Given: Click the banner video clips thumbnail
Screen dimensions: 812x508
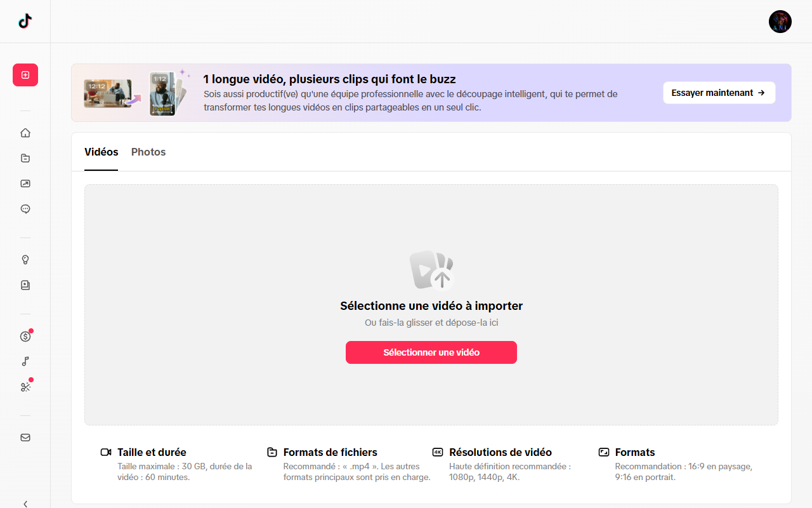Looking at the screenshot, I should 138,93.
